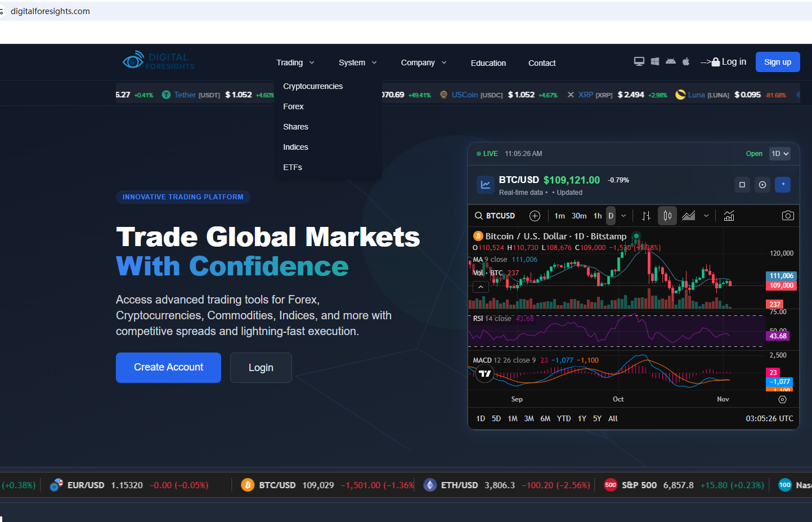Switch the chart range to 1Y
Image resolution: width=812 pixels, height=522 pixels.
coord(582,418)
